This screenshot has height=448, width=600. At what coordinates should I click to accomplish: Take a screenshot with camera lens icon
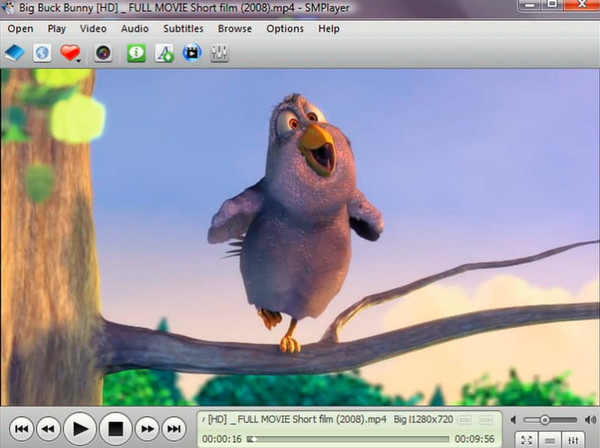tap(103, 53)
